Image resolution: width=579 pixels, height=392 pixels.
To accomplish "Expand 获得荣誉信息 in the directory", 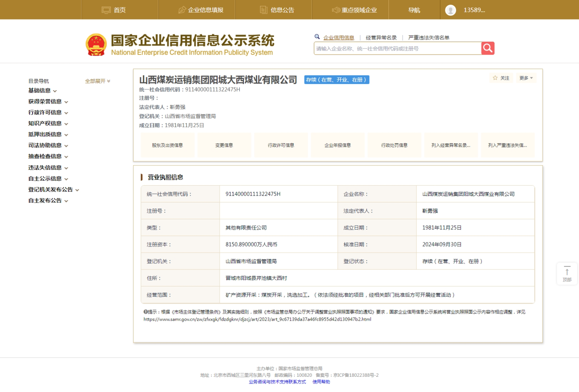I will [48, 102].
